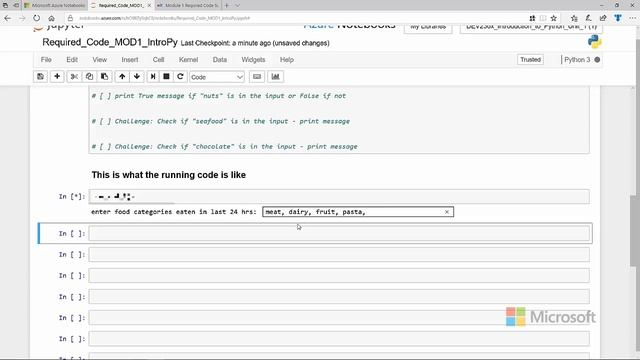The image size is (640, 360).
Task: Add this page to favorites
Action: 553,18
